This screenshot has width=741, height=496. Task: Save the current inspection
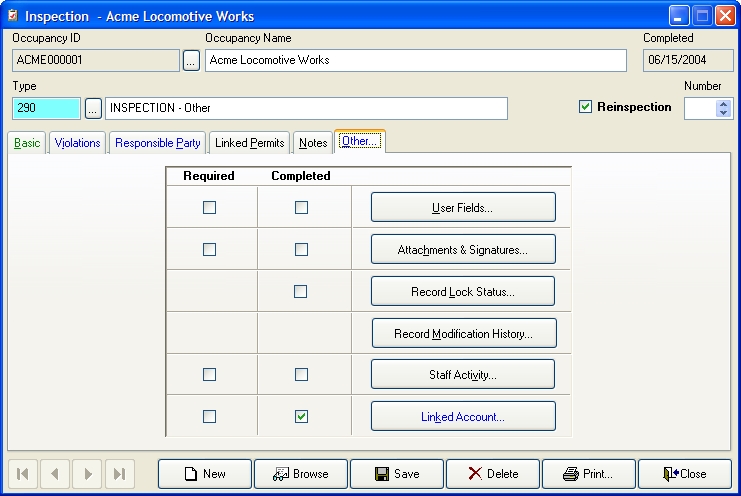tap(397, 474)
